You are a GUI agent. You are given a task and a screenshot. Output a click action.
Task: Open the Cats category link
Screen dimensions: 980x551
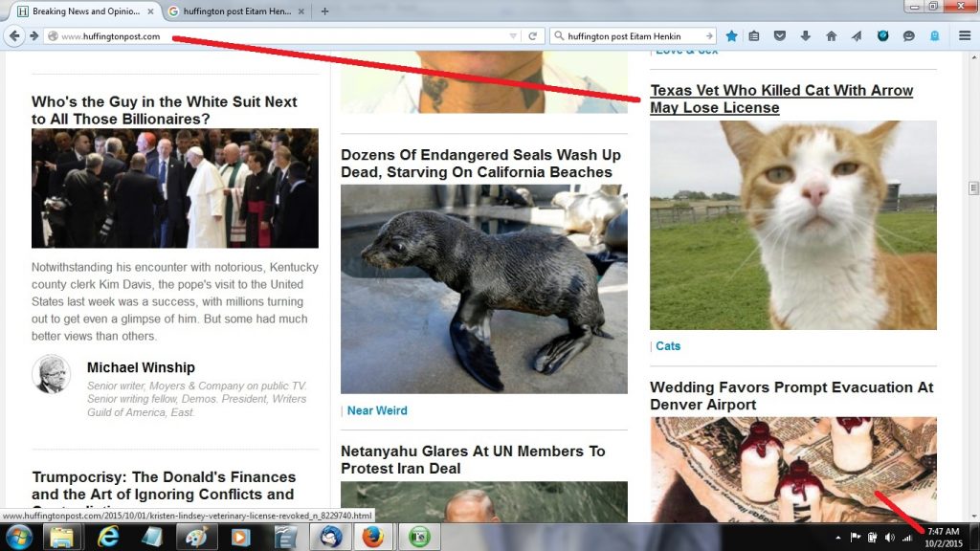click(667, 346)
